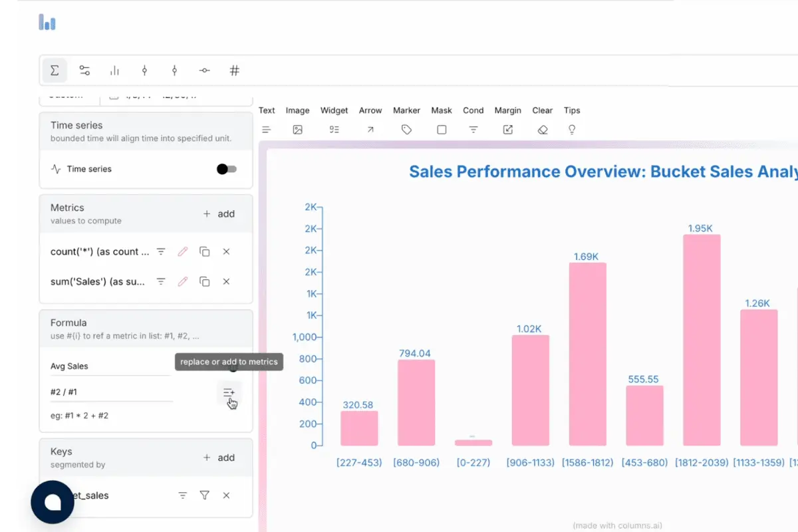The height and width of the screenshot is (532, 798).
Task: Select the sigma aggregation tab icon
Action: (55, 70)
